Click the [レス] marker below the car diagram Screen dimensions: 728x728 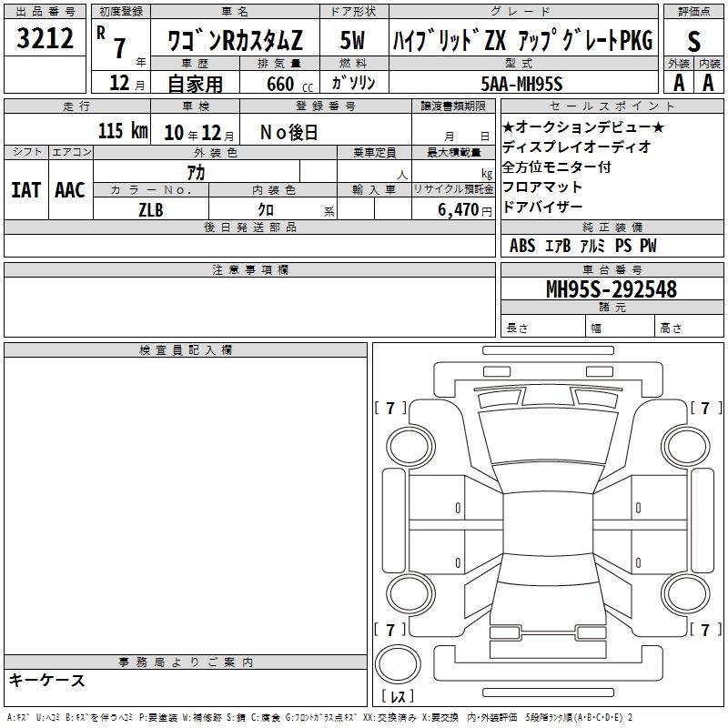399,697
